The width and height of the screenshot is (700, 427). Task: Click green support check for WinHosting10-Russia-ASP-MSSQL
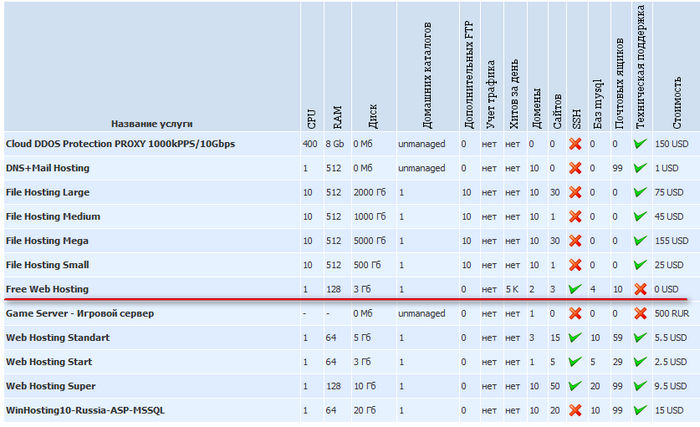coord(640,410)
